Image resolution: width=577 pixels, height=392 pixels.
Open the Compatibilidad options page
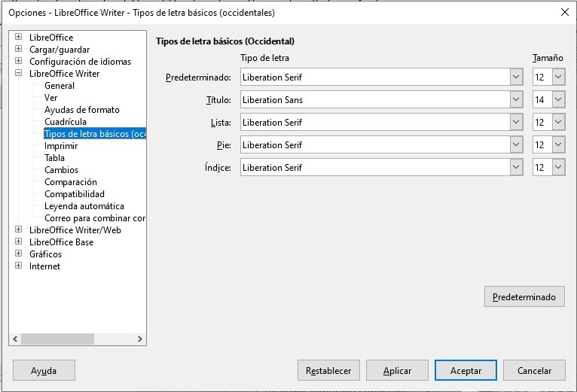click(x=75, y=194)
